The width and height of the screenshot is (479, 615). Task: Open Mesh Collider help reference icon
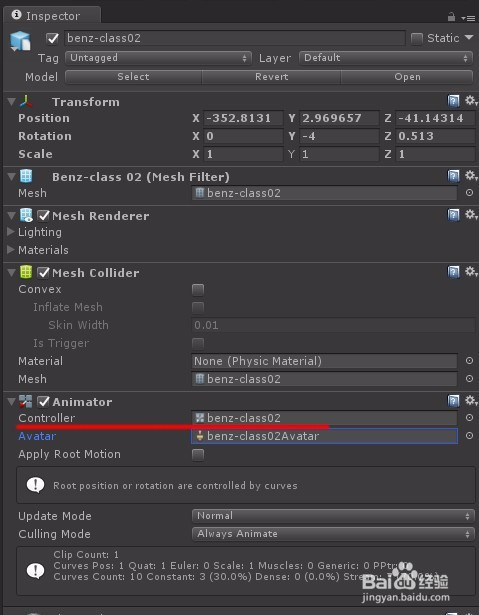[454, 272]
